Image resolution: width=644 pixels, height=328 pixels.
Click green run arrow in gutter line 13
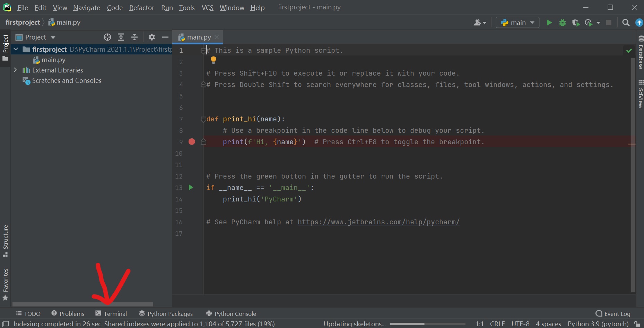[191, 188]
